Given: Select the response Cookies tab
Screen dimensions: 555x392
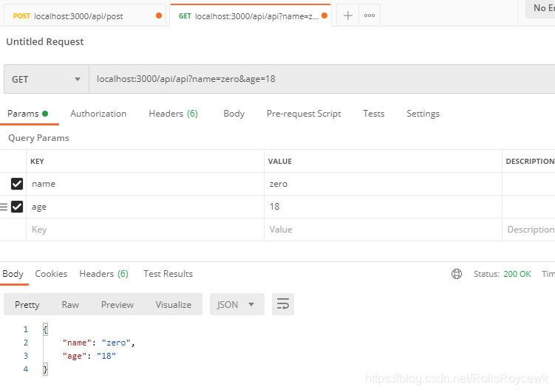Looking at the screenshot, I should [x=51, y=274].
